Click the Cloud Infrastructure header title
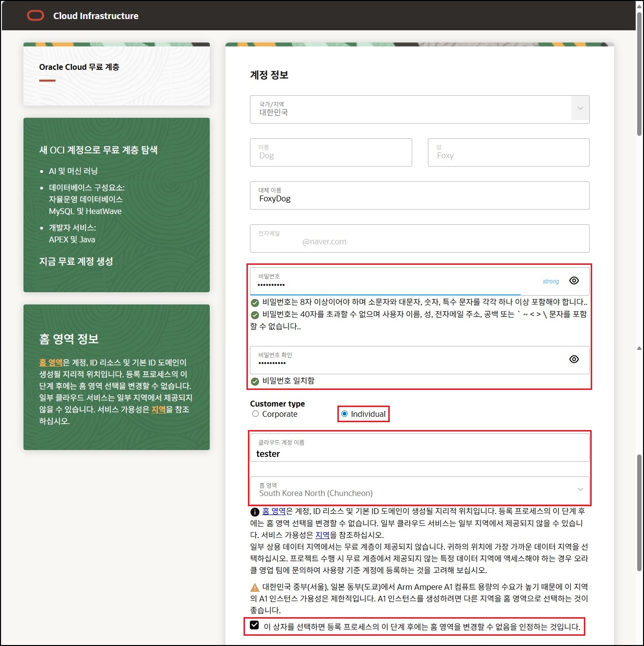 (96, 16)
